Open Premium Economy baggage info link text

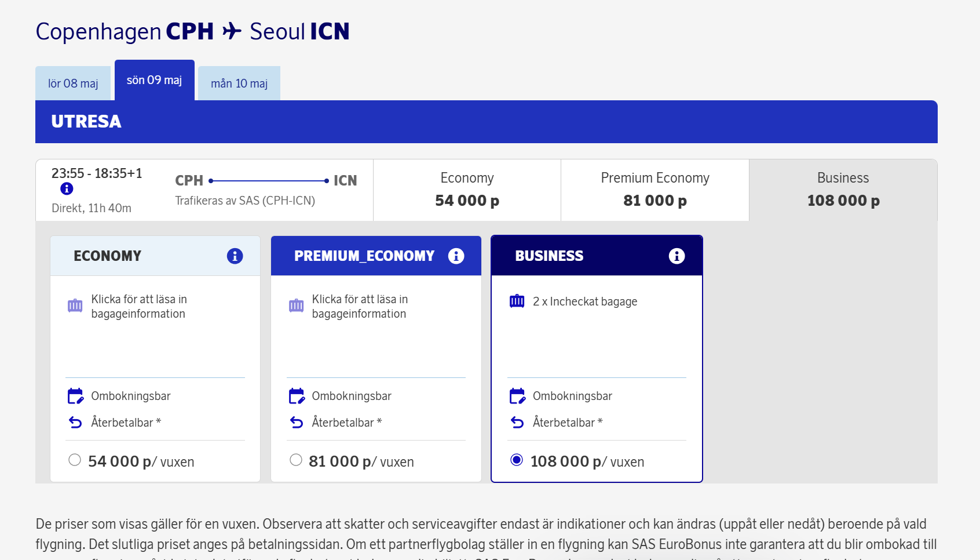[360, 306]
